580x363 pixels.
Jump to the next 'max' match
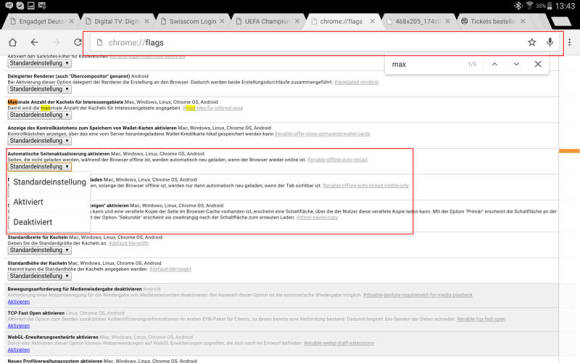(x=516, y=64)
